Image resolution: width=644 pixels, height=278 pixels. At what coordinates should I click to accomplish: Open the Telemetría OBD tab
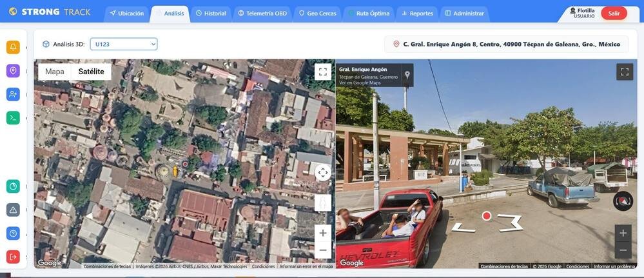pyautogui.click(x=262, y=14)
